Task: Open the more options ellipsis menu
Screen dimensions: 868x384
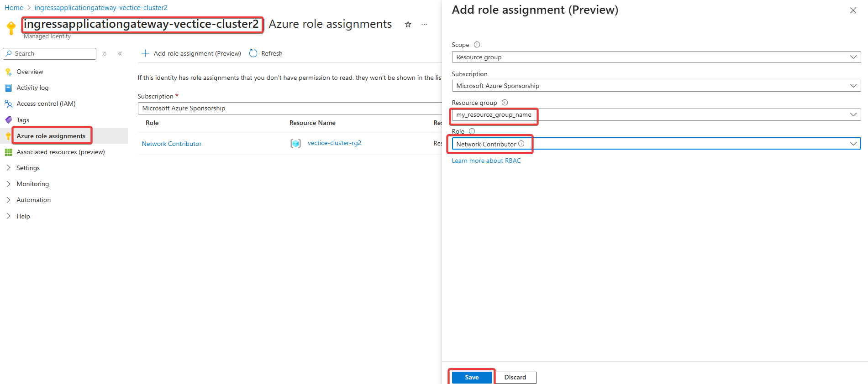Action: tap(425, 25)
